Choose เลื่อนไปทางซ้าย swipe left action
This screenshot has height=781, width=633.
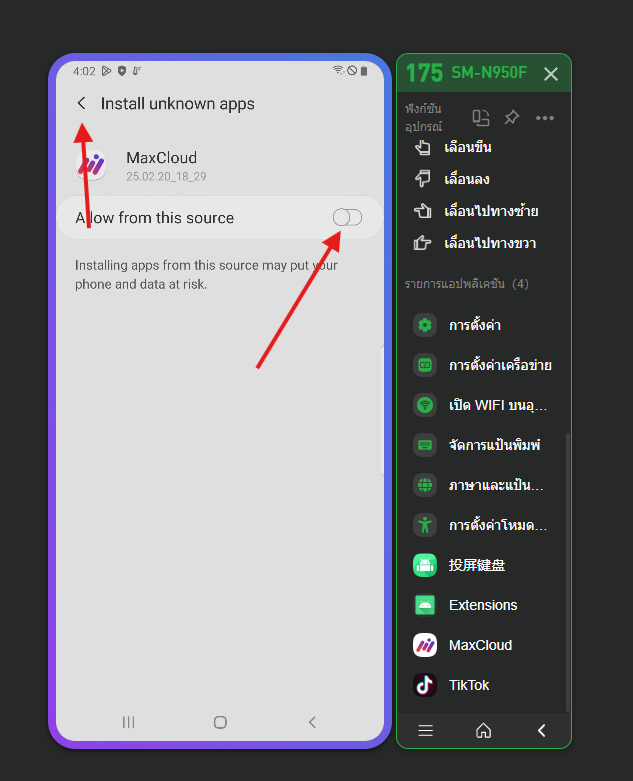pyautogui.click(x=476, y=211)
